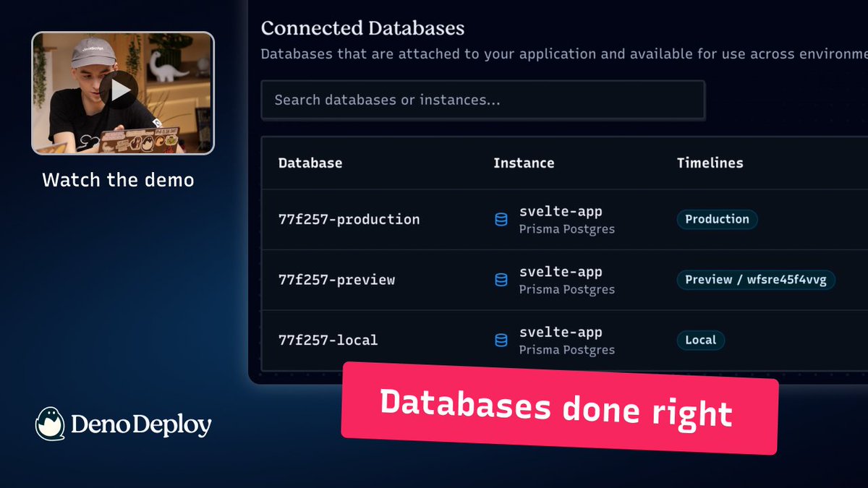Open svelte-app instance in production row
Viewport: 868px width, 488px height.
[x=561, y=211]
